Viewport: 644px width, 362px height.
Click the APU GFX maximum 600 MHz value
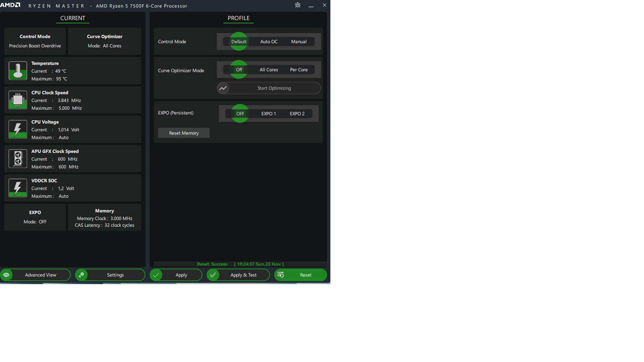(x=69, y=167)
